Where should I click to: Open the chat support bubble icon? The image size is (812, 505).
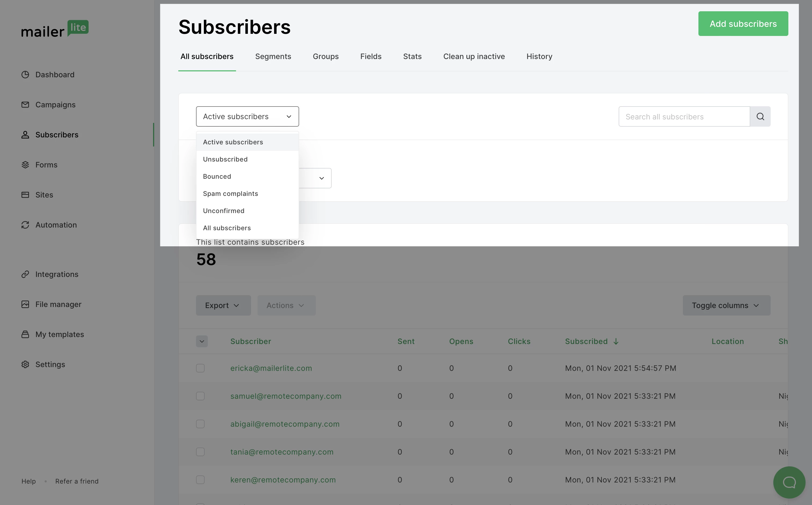pyautogui.click(x=789, y=482)
